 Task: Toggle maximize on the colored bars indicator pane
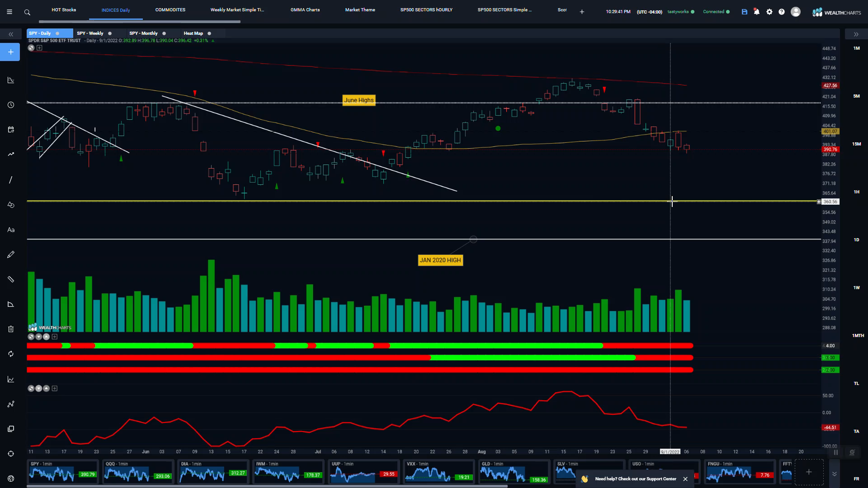[31, 337]
